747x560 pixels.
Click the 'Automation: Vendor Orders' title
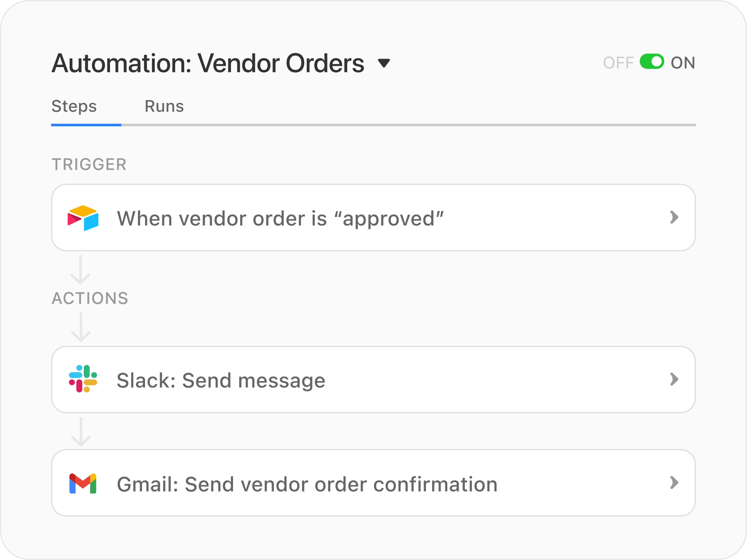pos(208,63)
